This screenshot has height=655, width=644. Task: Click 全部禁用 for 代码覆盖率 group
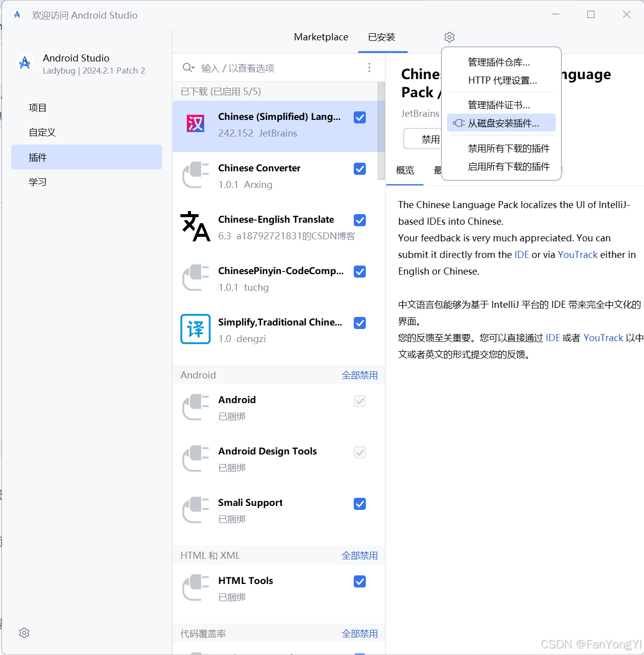360,634
